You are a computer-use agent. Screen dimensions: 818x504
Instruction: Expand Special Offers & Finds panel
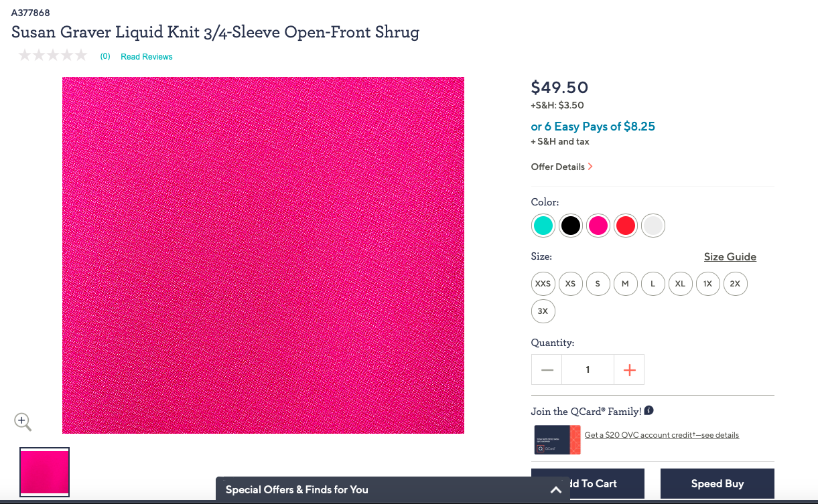point(555,490)
